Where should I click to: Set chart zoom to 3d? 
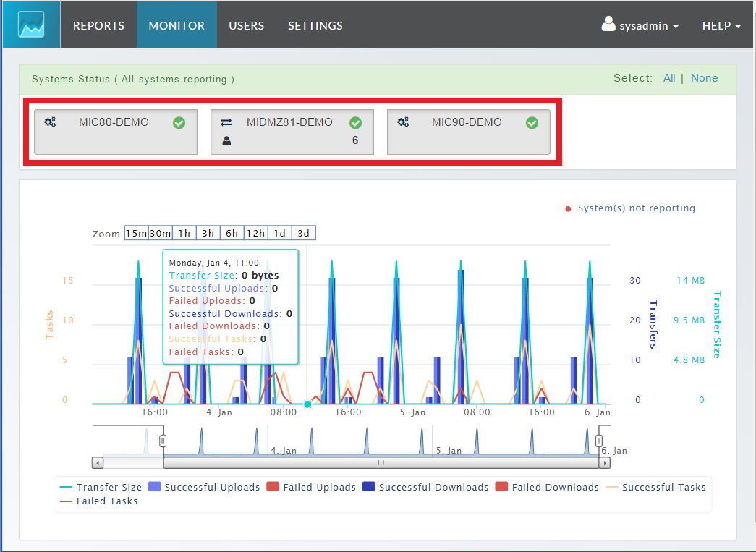(x=304, y=233)
